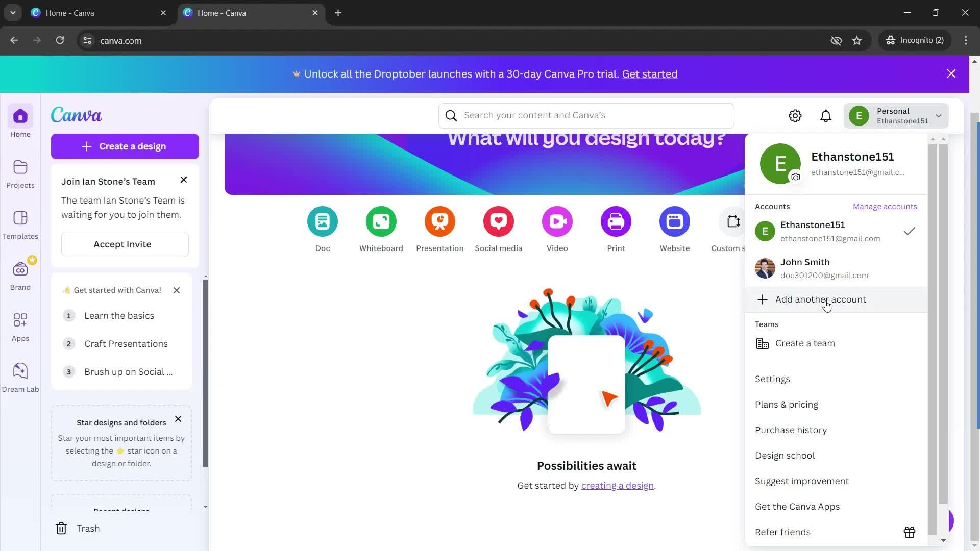This screenshot has width=980, height=551.
Task: Change profile photo via camera icon
Action: click(796, 177)
